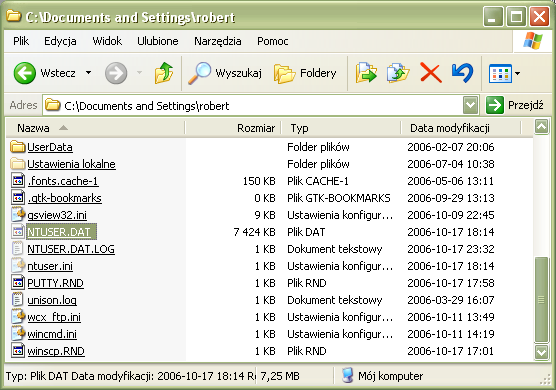Click the 2006-02-07 20:06 date cell
Screen dimensions: 556x390
(451, 147)
